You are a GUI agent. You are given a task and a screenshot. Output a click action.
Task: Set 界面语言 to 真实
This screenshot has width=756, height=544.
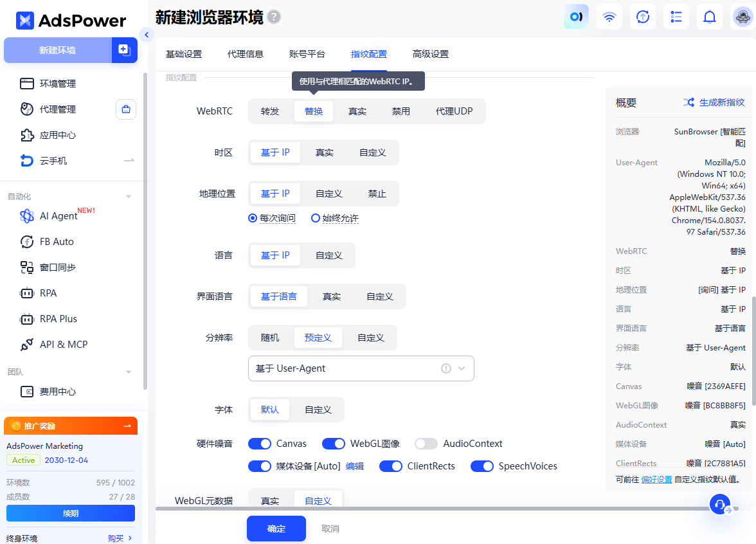[332, 296]
